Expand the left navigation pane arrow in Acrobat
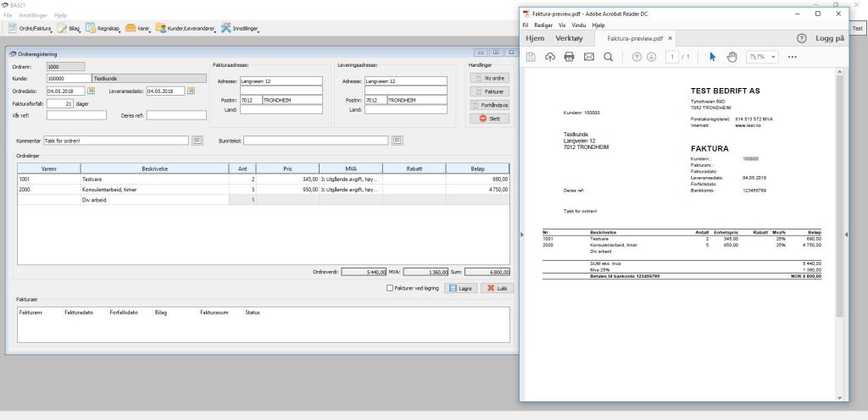The width and height of the screenshot is (868, 420). (x=521, y=235)
